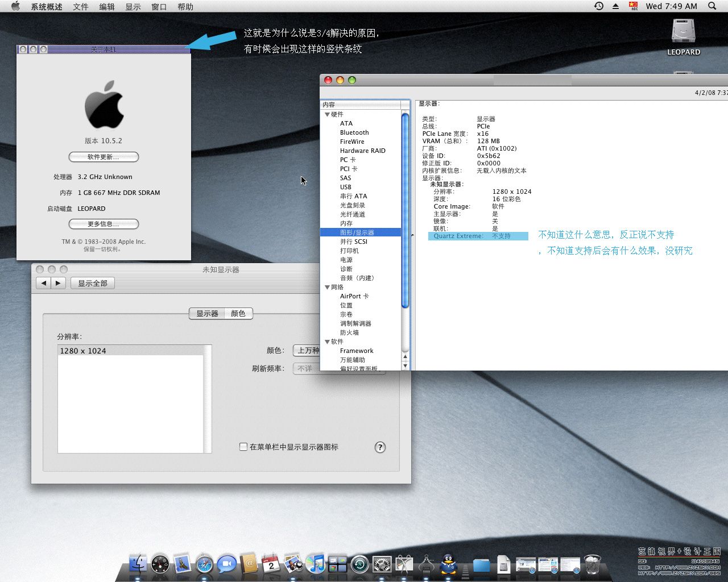
Task: Open the 帮助 menu
Action: [185, 6]
